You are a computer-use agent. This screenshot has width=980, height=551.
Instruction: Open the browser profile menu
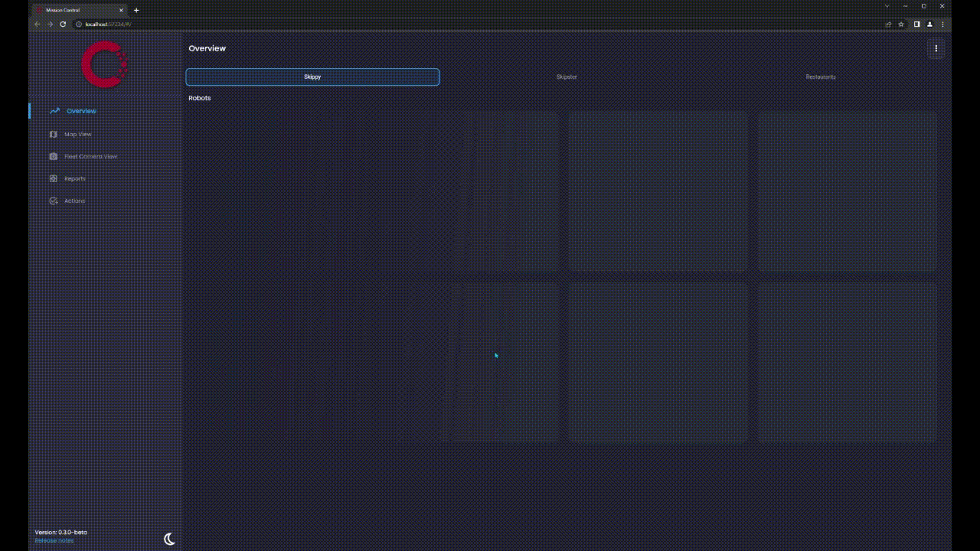[929, 24]
